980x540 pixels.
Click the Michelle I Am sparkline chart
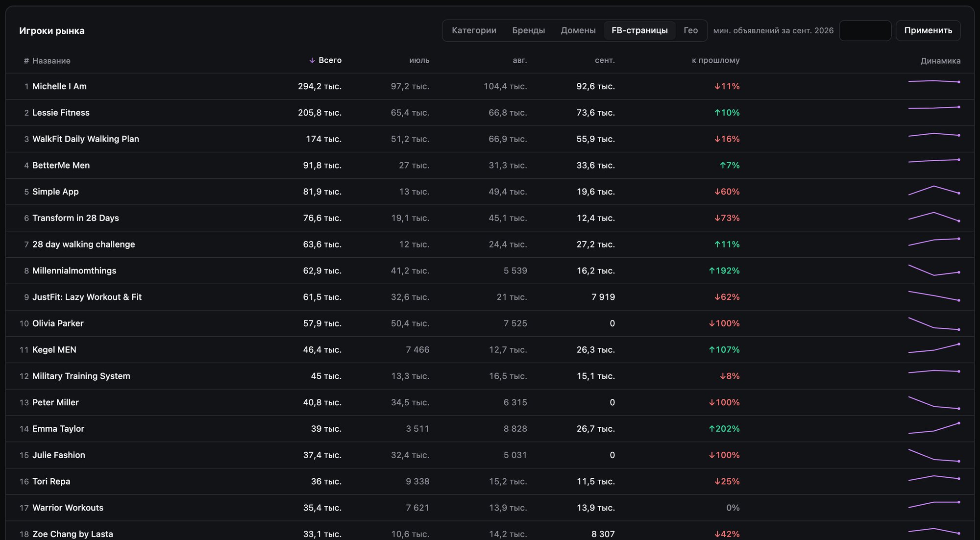pyautogui.click(x=934, y=81)
